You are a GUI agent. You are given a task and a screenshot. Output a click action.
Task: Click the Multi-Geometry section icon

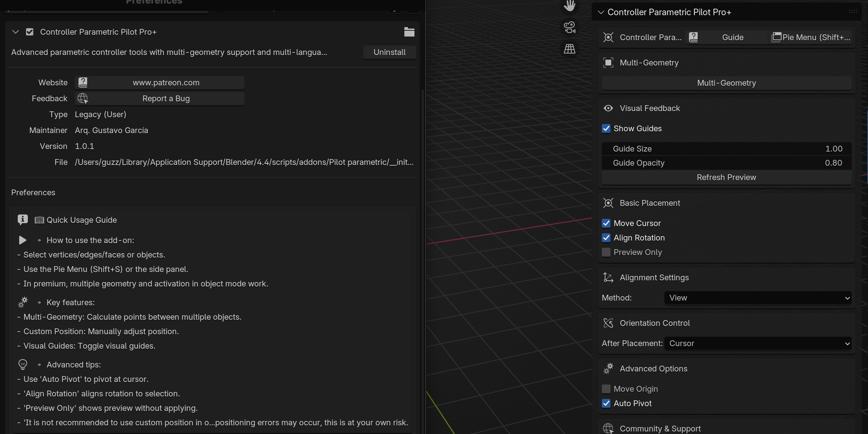(x=608, y=63)
